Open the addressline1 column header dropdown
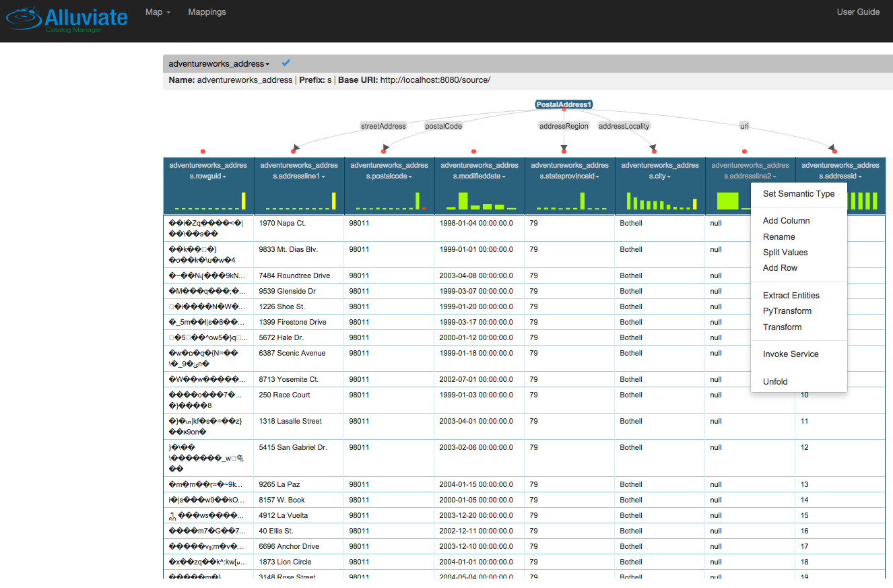 [x=298, y=176]
